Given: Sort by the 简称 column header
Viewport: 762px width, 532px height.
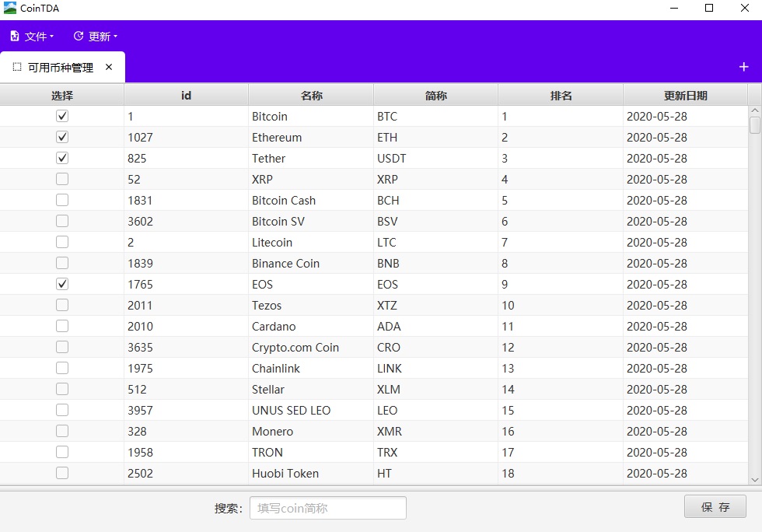Looking at the screenshot, I should click(x=436, y=95).
